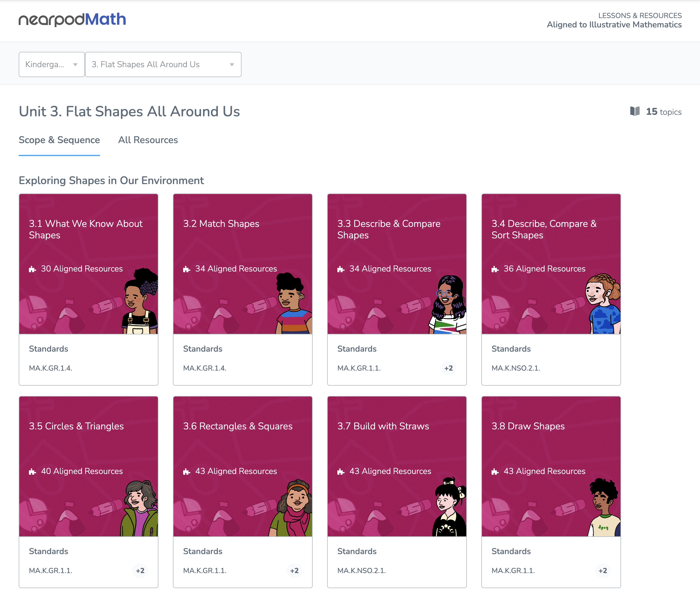Click puzzle icon on 3.7 Build with Straws card
The image size is (700, 596).
tap(341, 471)
